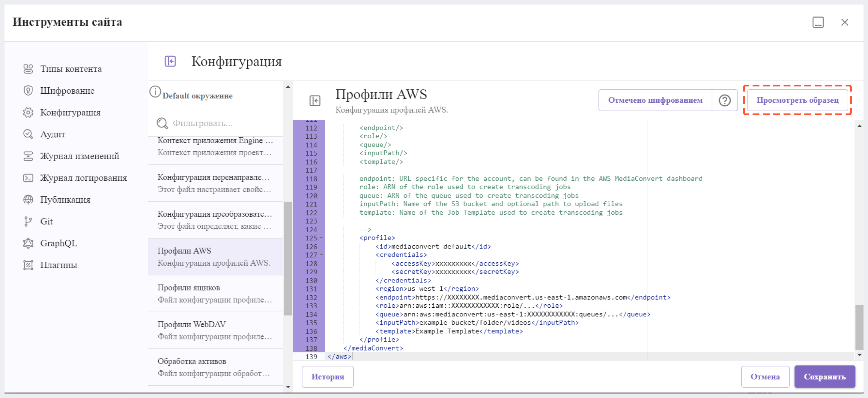The height and width of the screenshot is (398, 868).
Task: Click the Конфигурация gear icon in sidebar
Action: (x=28, y=112)
